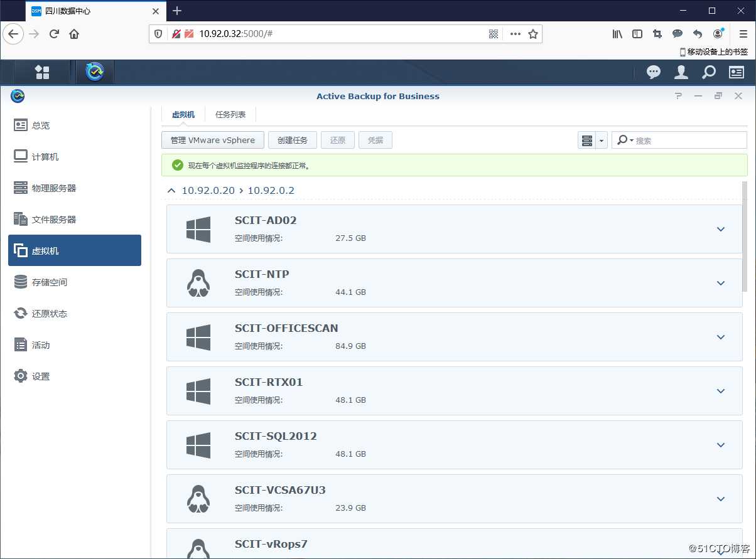The image size is (756, 559).
Task: Click SCIT-RTX01 machine name
Action: (269, 382)
